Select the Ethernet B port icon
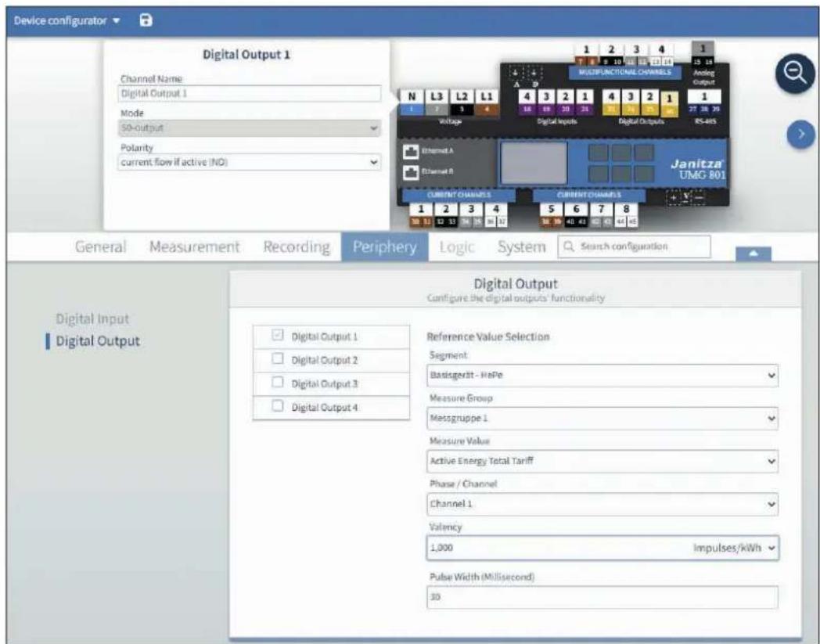This screenshot has height=644, width=820. [x=411, y=172]
